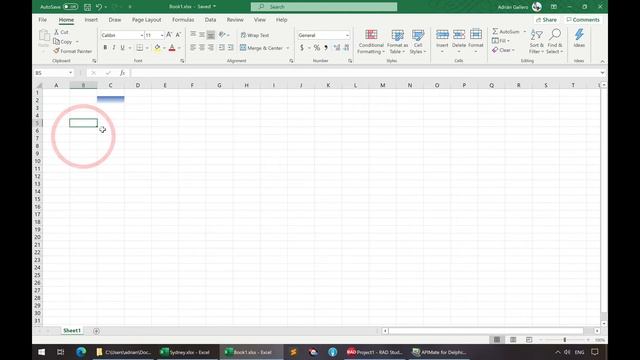Image resolution: width=640 pixels, height=360 pixels.
Task: Toggle Wrap Text
Action: click(255, 35)
